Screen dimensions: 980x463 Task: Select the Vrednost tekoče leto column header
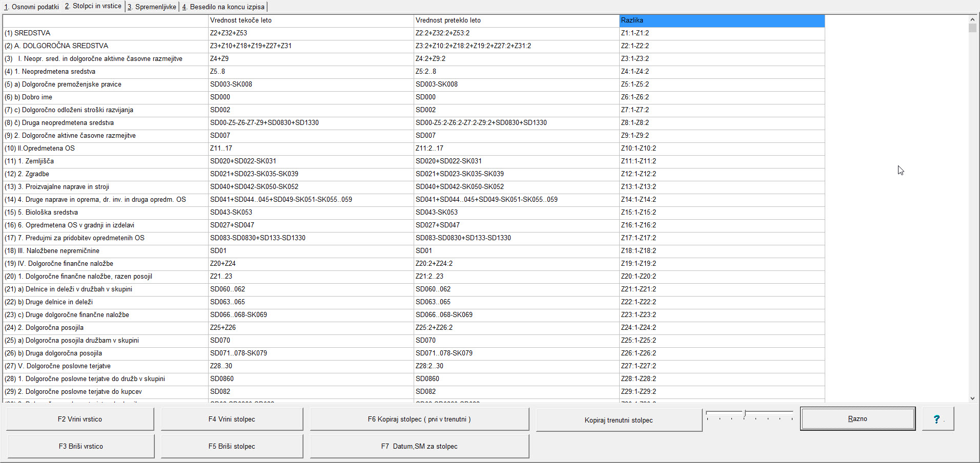click(311, 20)
